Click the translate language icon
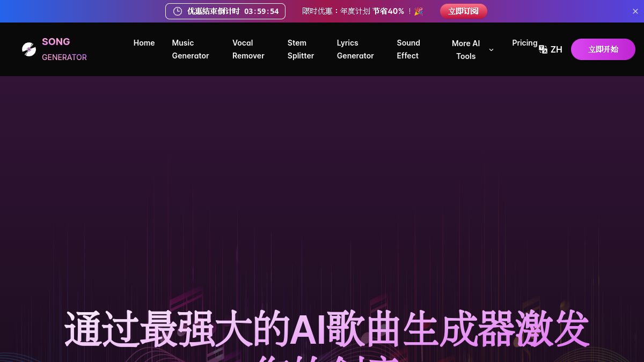This screenshot has height=362, width=644. (543, 49)
